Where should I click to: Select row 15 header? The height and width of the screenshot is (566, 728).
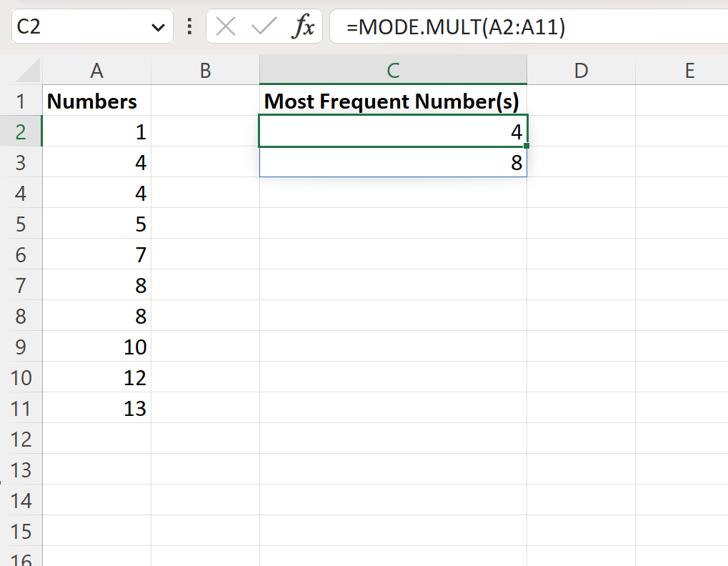tap(21, 532)
